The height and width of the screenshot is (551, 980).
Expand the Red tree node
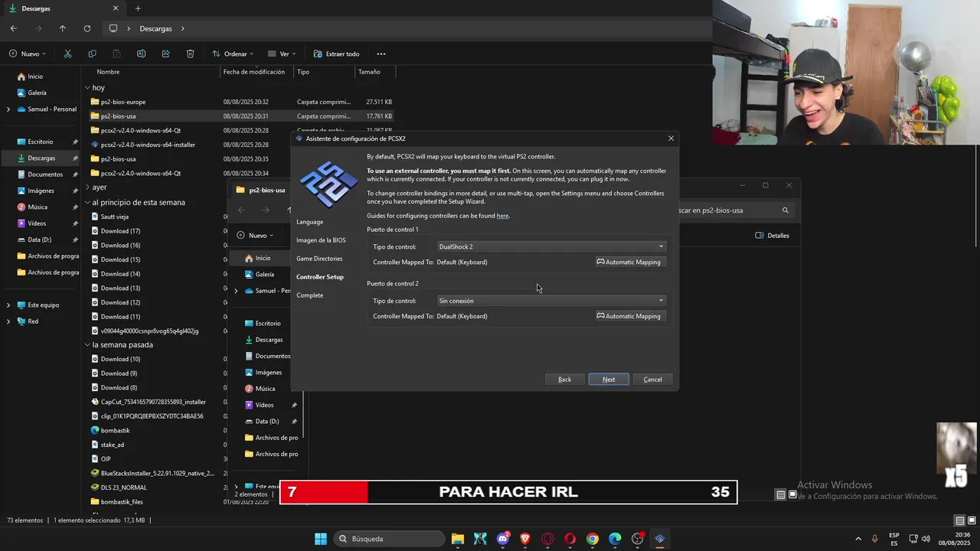8,321
